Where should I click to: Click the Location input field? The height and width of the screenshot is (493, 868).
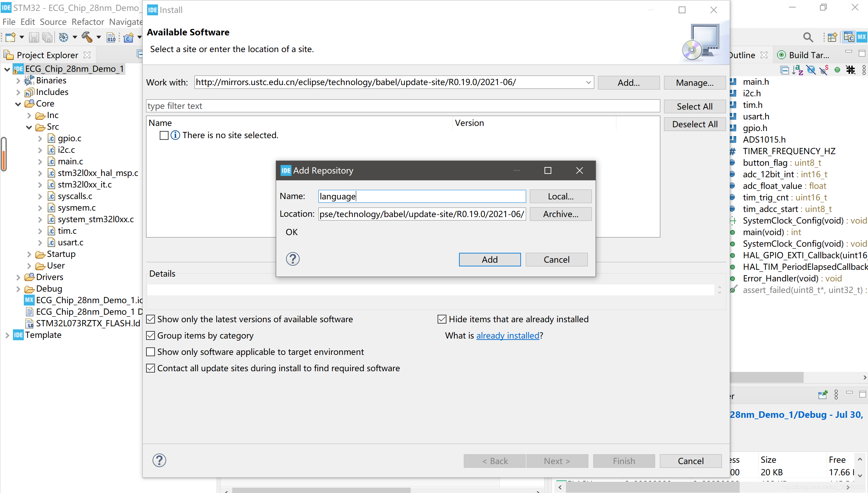[422, 214]
